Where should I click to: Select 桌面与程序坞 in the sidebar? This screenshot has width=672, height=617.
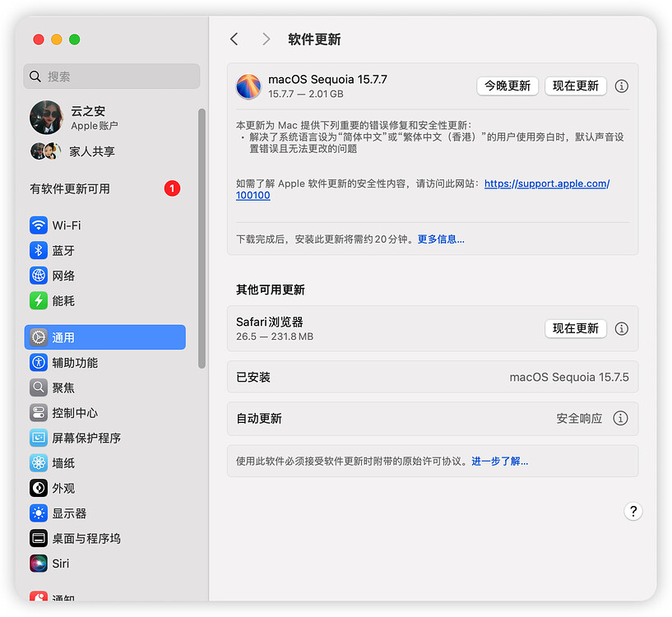click(105, 538)
